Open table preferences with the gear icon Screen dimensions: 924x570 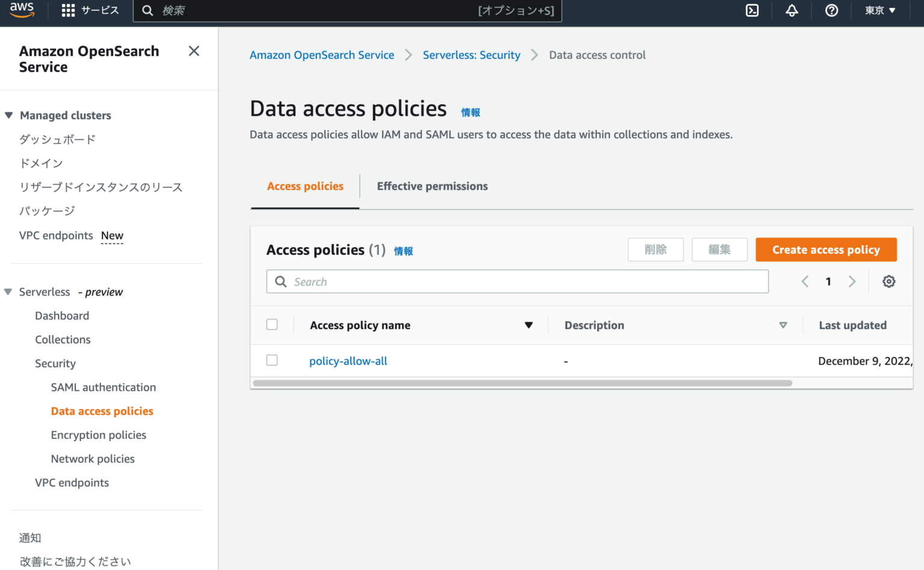(889, 281)
